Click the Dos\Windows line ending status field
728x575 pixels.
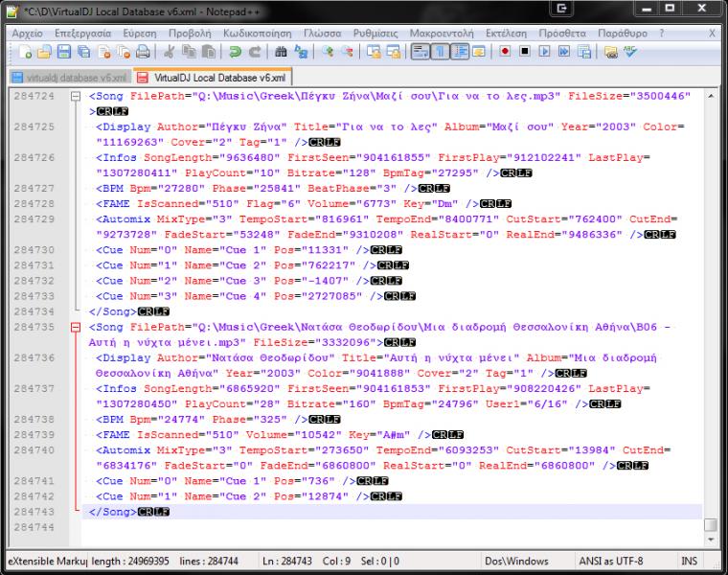pyautogui.click(x=516, y=561)
